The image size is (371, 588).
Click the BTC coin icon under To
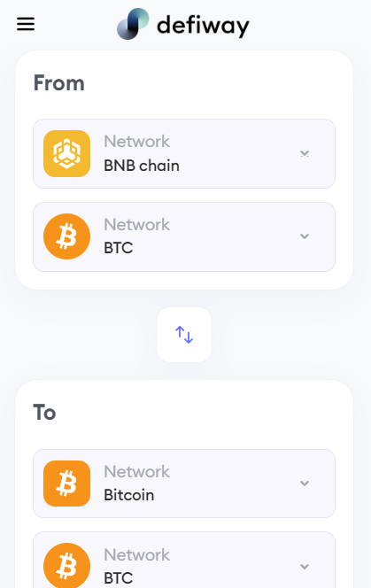click(66, 566)
